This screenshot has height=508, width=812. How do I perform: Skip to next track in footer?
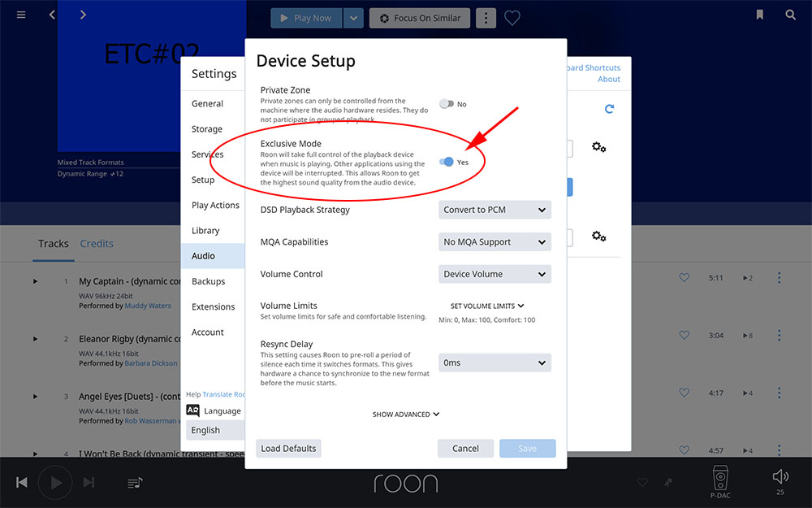point(89,483)
